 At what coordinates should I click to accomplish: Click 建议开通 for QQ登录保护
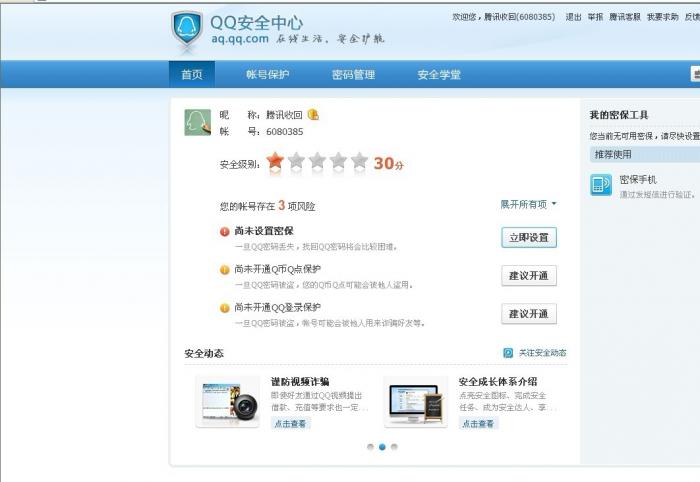click(x=529, y=314)
